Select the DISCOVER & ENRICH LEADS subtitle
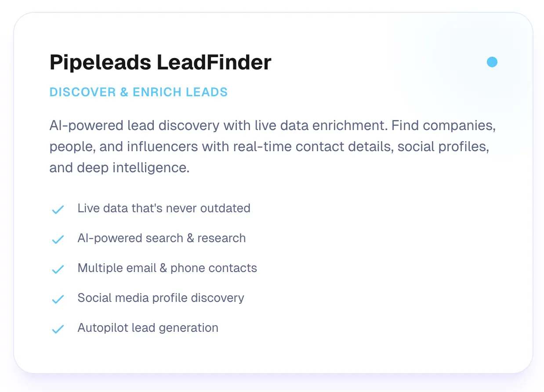This screenshot has width=544, height=392. [x=138, y=92]
